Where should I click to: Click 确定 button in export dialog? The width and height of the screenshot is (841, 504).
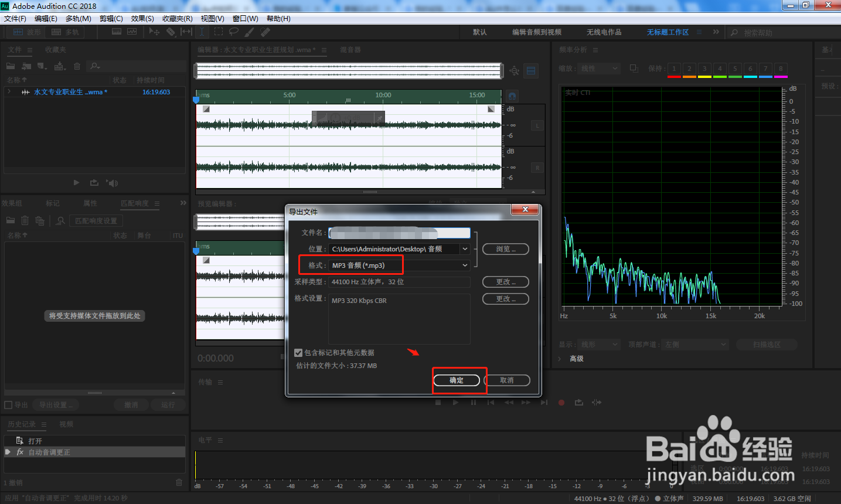pyautogui.click(x=457, y=380)
